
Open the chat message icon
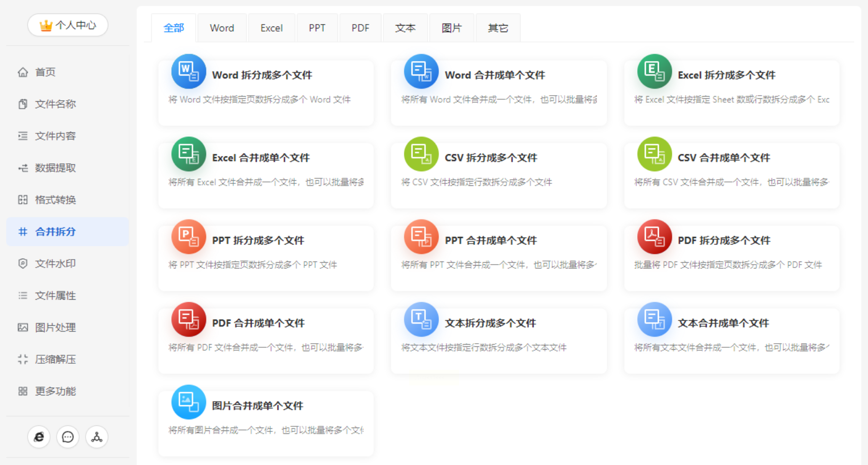pyautogui.click(x=68, y=437)
